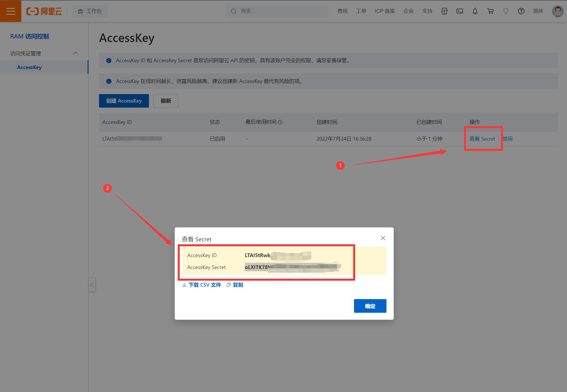This screenshot has width=567, height=392.
Task: Click the help question-mark icon
Action: tap(521, 11)
